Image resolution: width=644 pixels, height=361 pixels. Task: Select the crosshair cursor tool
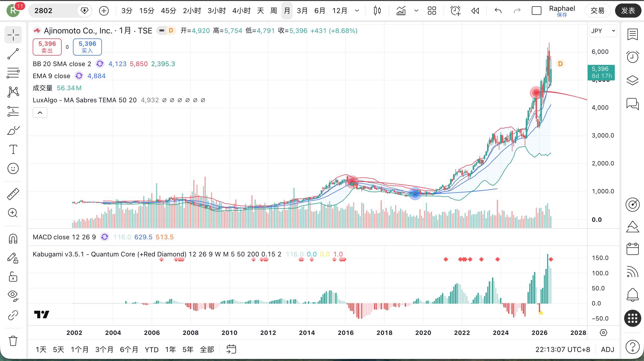[x=13, y=35]
